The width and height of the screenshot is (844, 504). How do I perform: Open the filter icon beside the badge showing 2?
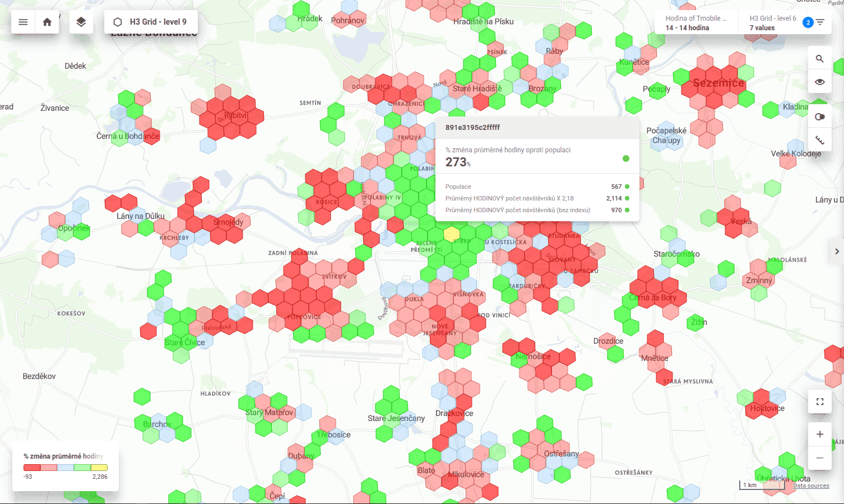[x=819, y=22]
